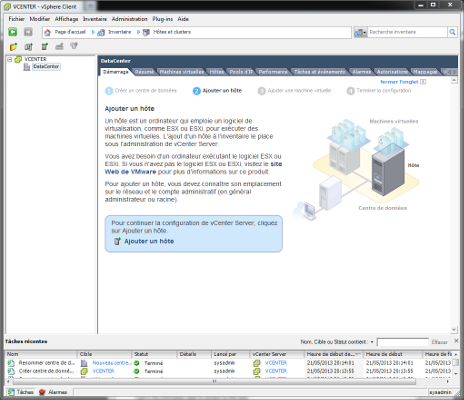Click the Alarmes status bar icon
464x400 pixels.
pos(42,392)
